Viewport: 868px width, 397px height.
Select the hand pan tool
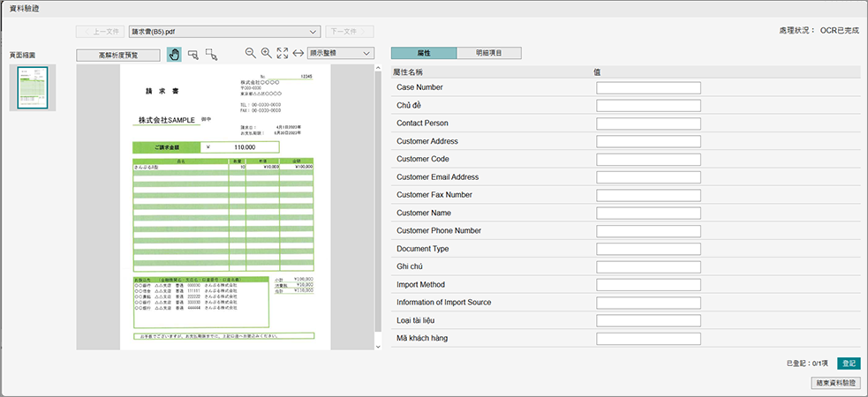(x=174, y=55)
